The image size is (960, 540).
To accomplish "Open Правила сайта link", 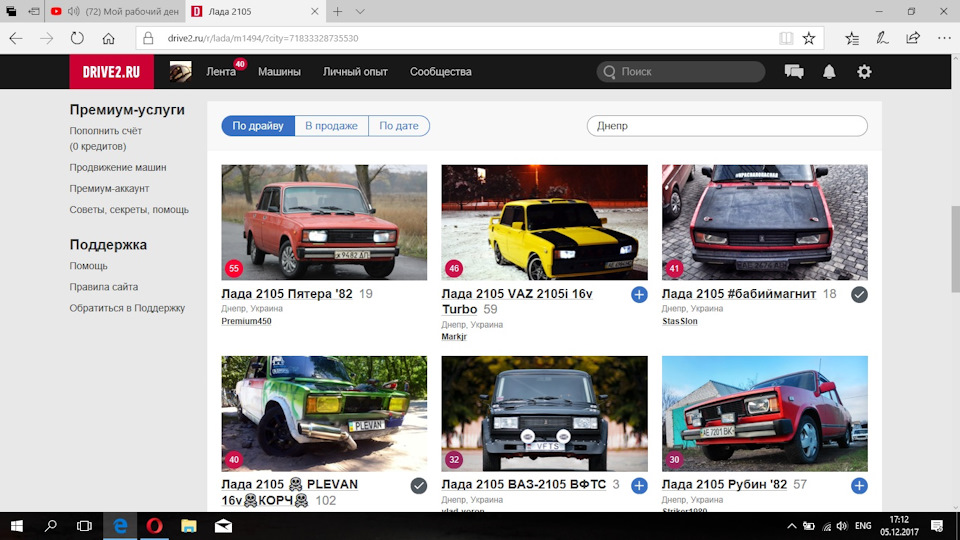I will (x=103, y=287).
